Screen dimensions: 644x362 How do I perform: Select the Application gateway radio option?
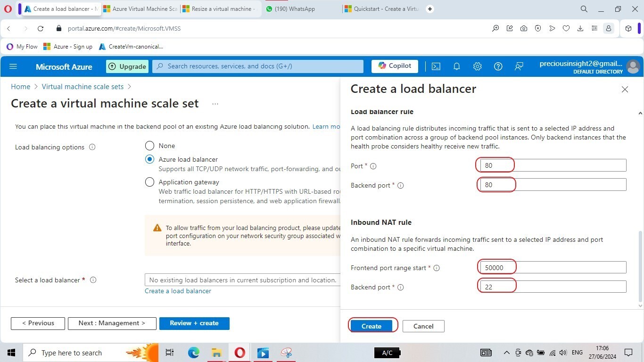click(x=149, y=182)
